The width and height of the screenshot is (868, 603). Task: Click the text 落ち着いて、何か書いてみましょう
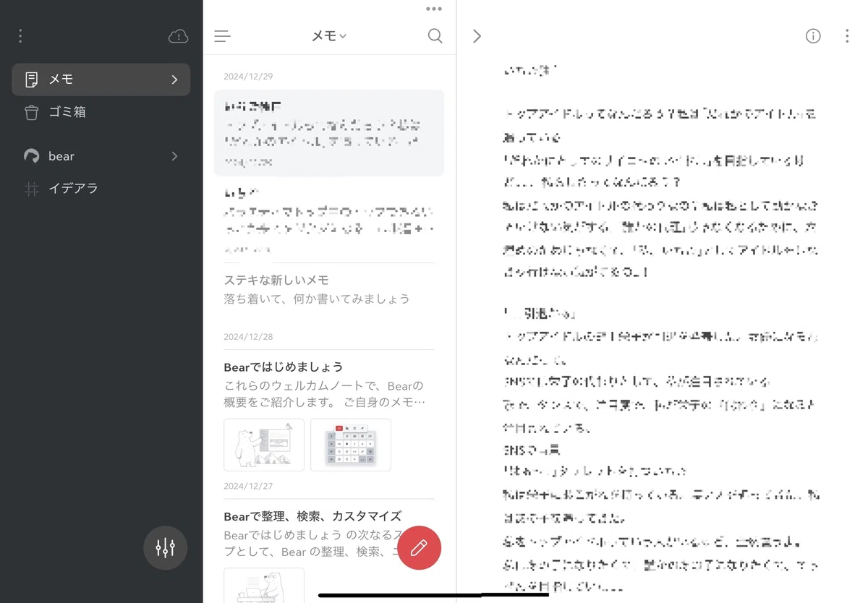click(x=317, y=299)
